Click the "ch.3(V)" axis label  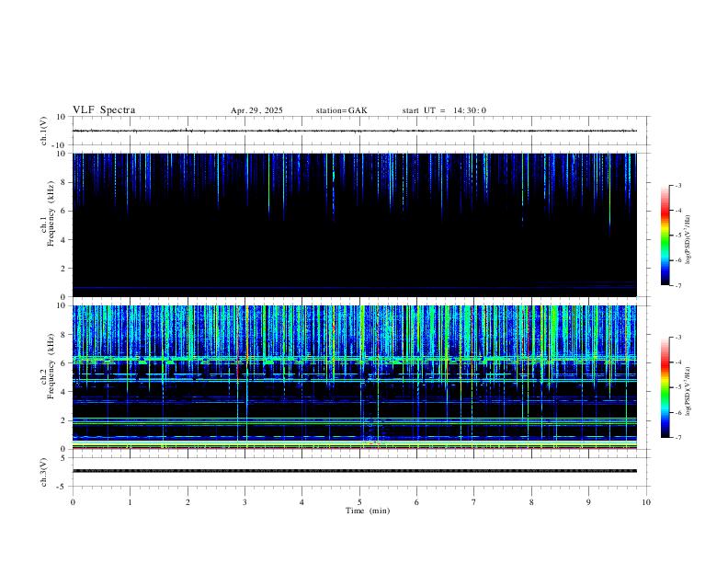(44, 473)
